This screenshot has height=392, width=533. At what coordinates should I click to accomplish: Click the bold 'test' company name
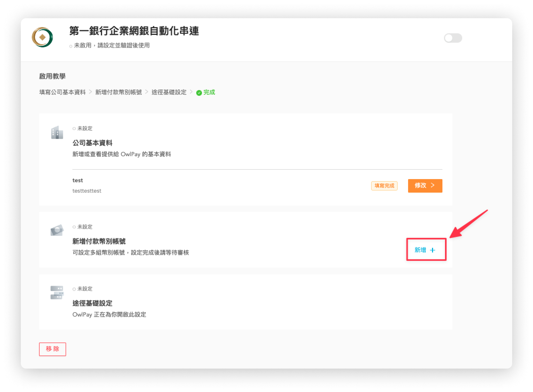pyautogui.click(x=78, y=180)
